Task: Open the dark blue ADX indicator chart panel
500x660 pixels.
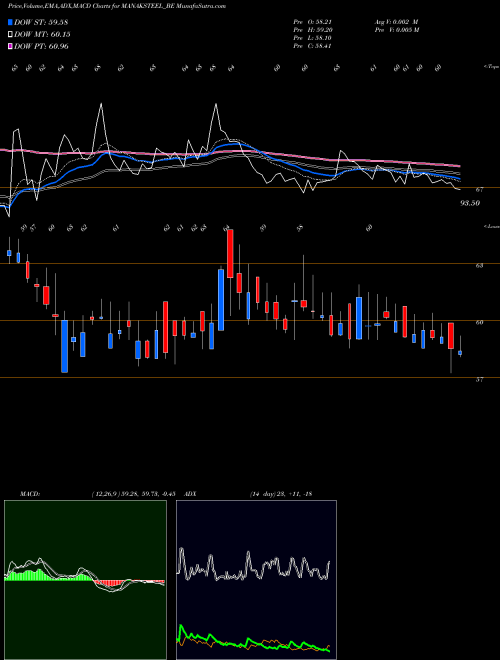Action: [x=256, y=580]
